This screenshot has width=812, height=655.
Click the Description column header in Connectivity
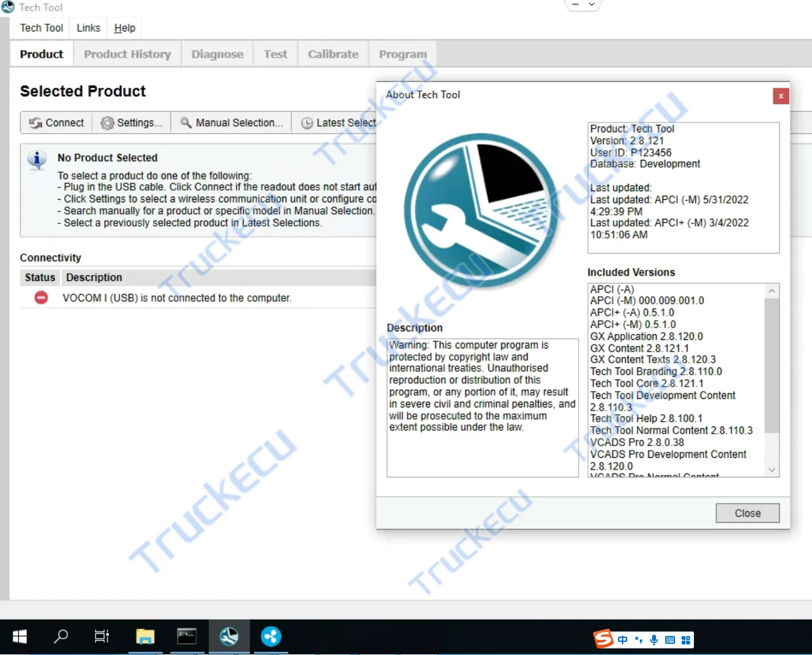[x=94, y=277]
